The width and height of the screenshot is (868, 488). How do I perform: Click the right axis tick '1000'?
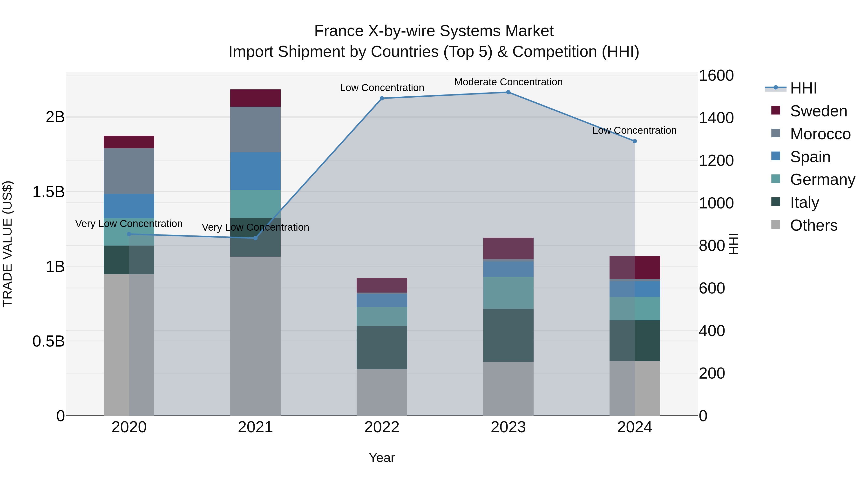click(x=716, y=203)
